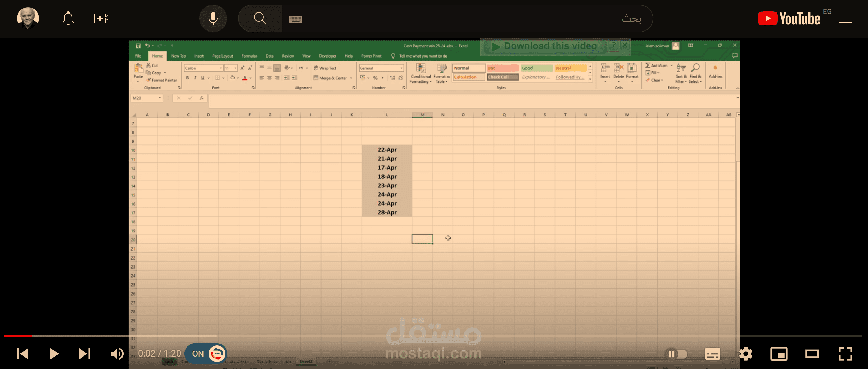Open the Data ribbon tab
The width and height of the screenshot is (868, 369).
pos(270,56)
